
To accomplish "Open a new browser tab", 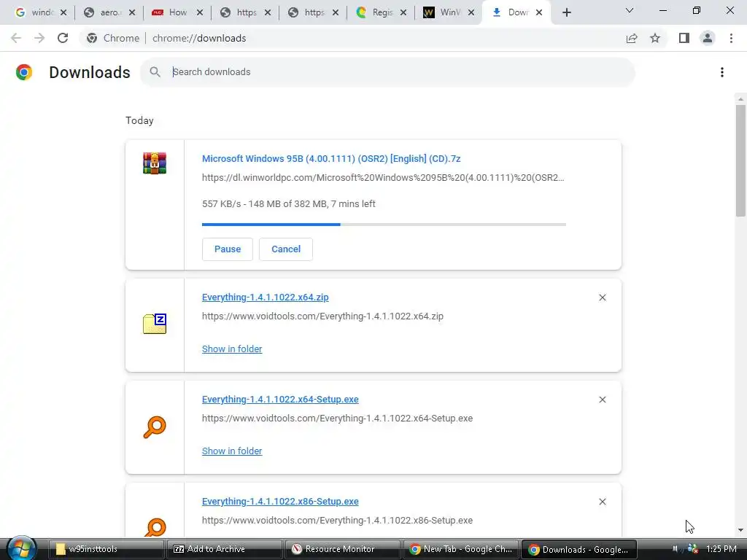I will [566, 12].
